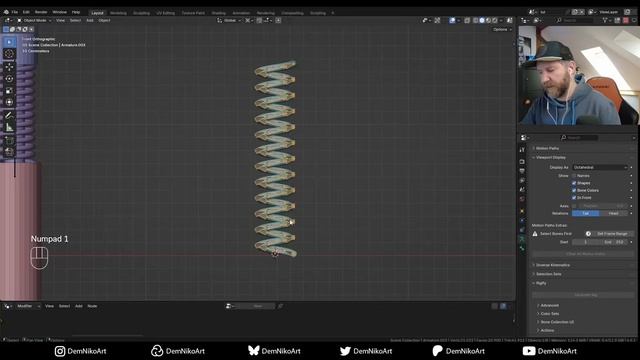Image resolution: width=640 pixels, height=360 pixels.
Task: Click the Start frame value field
Action: click(x=585, y=242)
